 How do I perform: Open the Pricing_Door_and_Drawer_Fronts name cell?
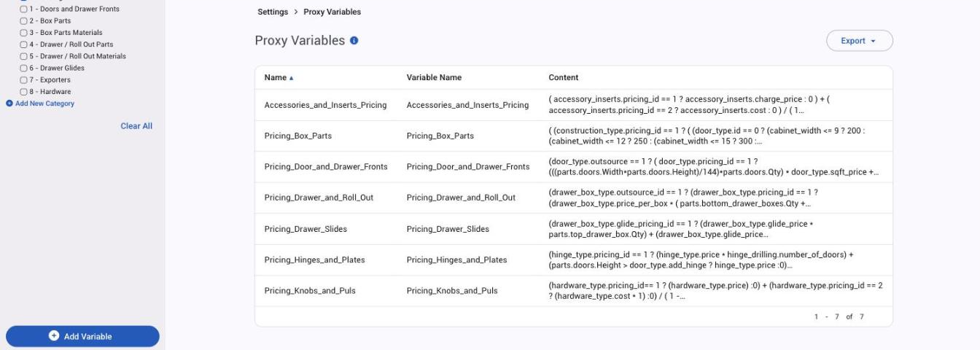(x=326, y=167)
